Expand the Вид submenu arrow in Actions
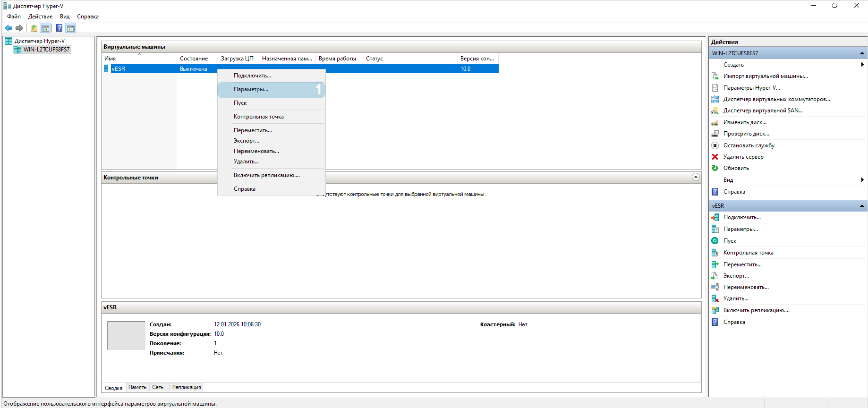868x408 pixels. [862, 180]
